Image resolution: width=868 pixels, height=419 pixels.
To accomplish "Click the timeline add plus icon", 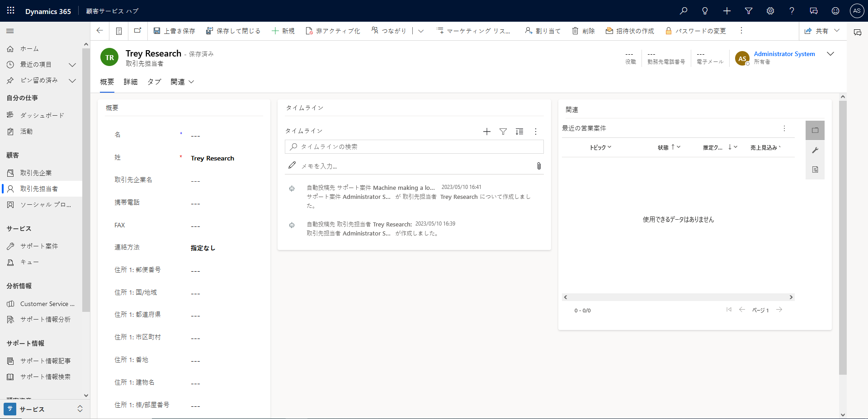I will [x=487, y=132].
